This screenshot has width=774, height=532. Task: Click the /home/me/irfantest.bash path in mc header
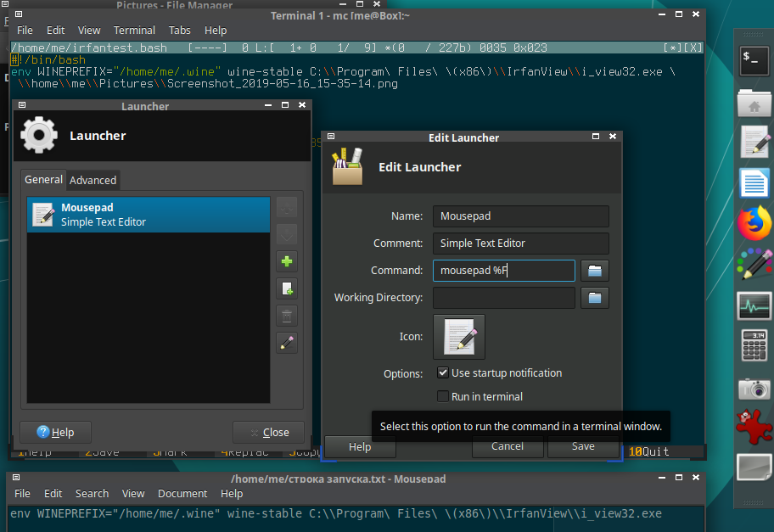click(89, 48)
